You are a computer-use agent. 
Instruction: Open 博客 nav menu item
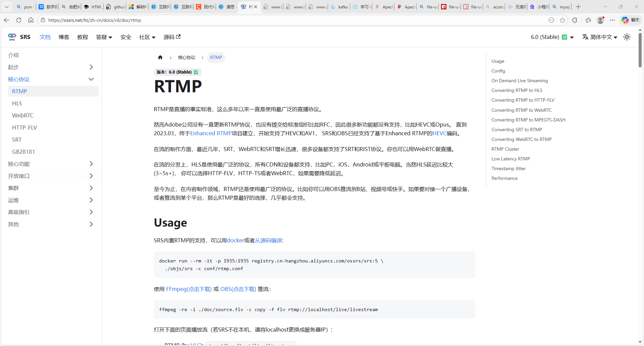64,37
